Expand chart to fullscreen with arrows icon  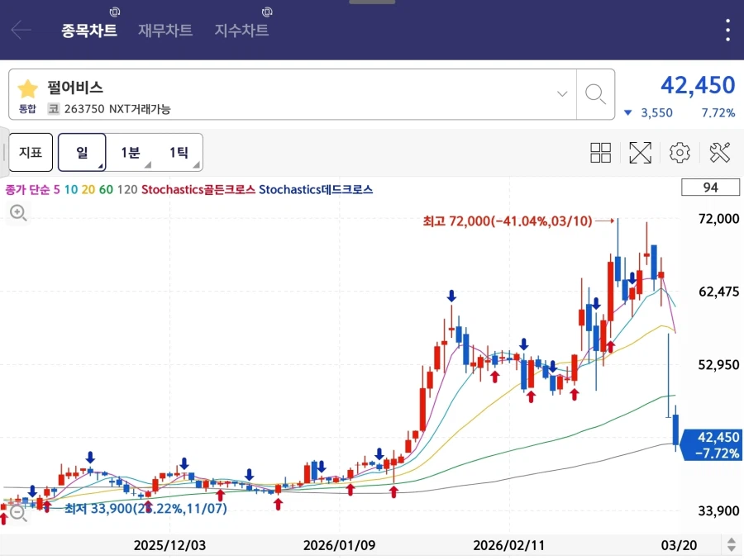click(x=641, y=152)
